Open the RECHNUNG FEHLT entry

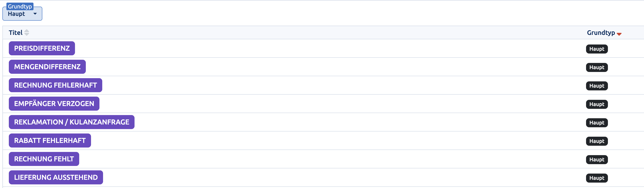click(44, 159)
